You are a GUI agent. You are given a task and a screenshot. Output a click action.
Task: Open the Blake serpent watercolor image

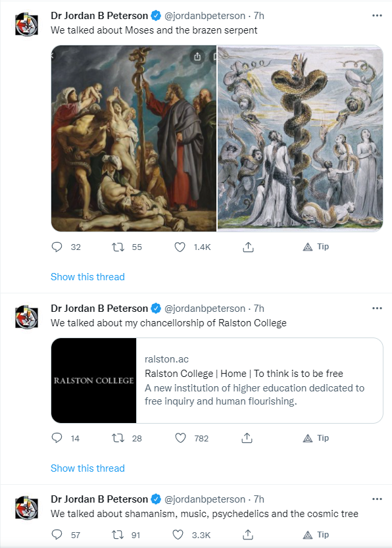300,138
